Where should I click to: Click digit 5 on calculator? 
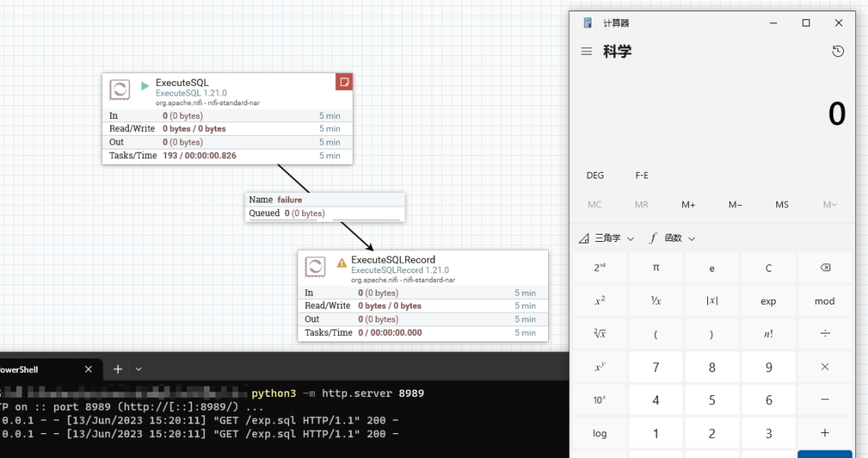tap(712, 399)
